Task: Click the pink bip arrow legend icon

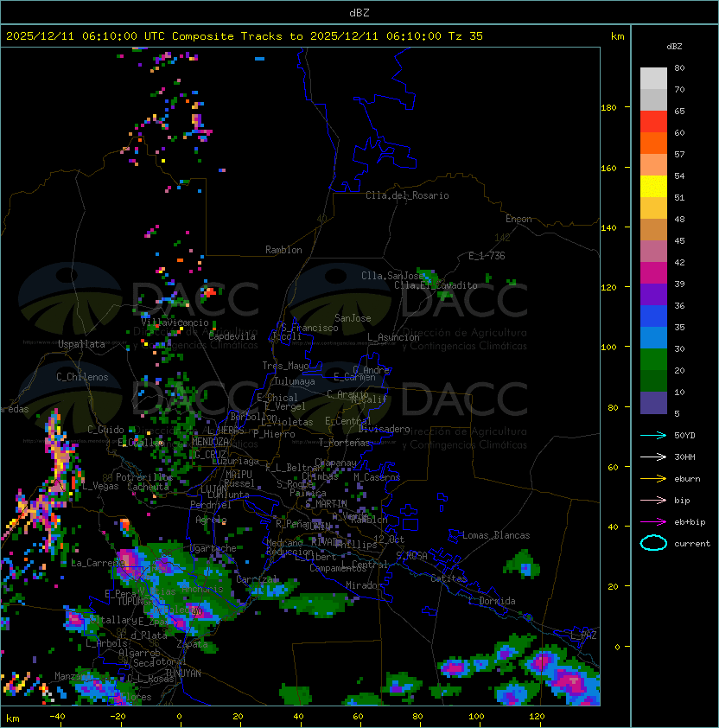Action: click(x=653, y=500)
